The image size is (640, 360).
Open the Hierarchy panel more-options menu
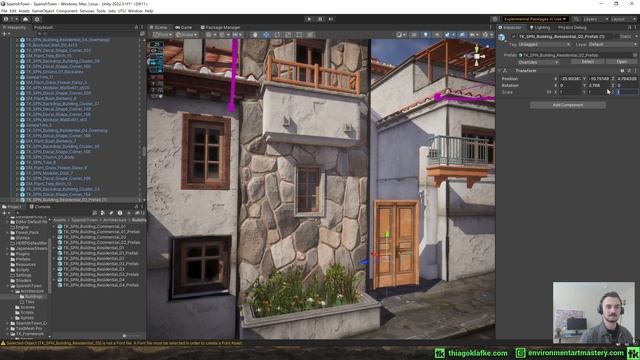[x=142, y=27]
